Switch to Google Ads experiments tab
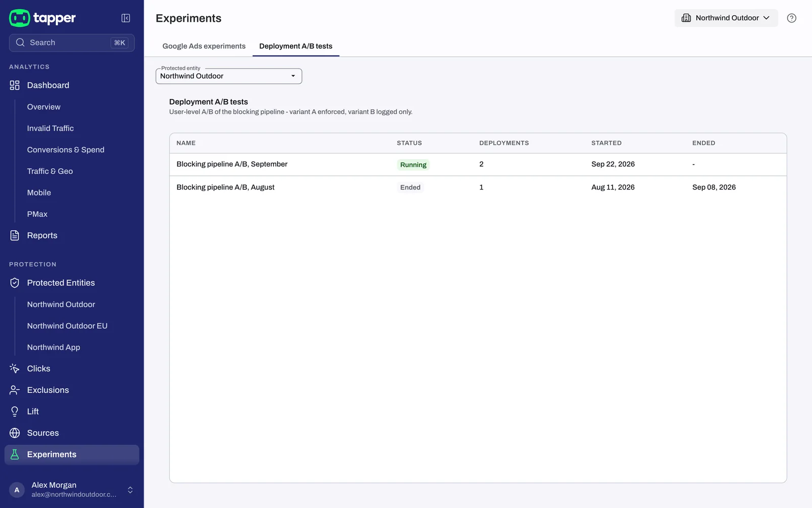 pos(204,46)
